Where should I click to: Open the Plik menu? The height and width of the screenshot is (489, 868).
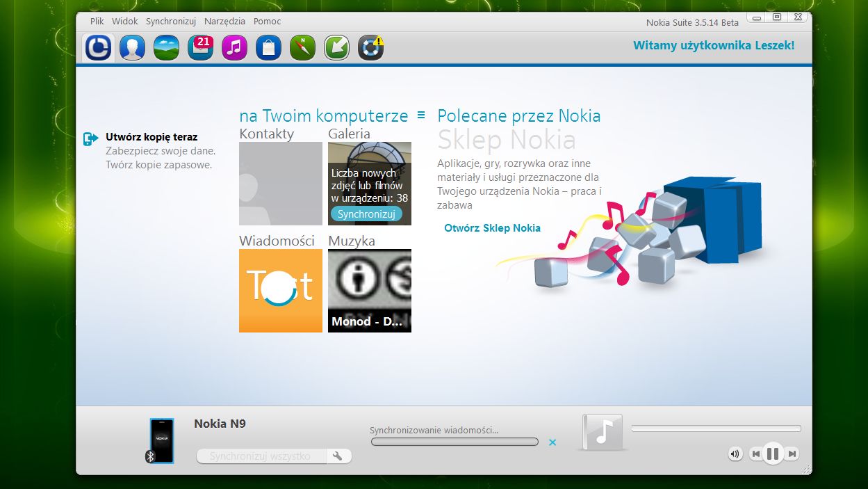(97, 22)
